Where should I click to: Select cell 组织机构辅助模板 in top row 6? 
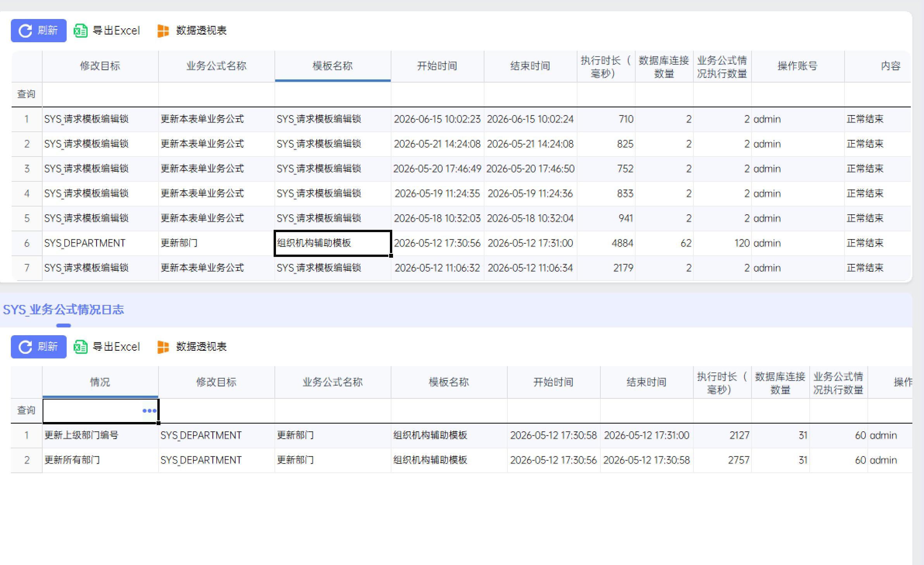tap(333, 243)
